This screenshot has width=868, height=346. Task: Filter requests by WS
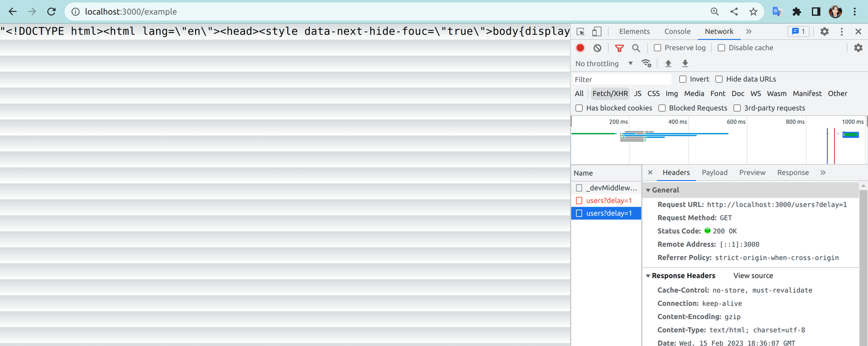click(x=755, y=94)
